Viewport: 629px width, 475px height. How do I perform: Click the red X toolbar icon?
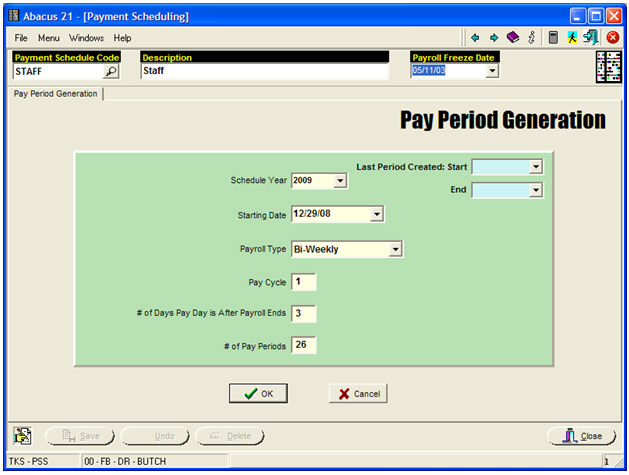point(612,37)
